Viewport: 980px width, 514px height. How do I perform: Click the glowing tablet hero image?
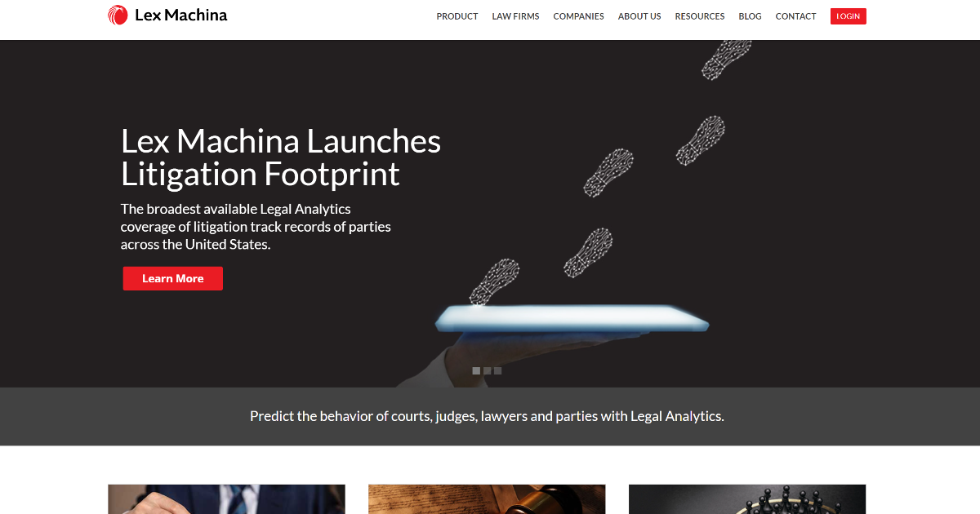(x=572, y=318)
